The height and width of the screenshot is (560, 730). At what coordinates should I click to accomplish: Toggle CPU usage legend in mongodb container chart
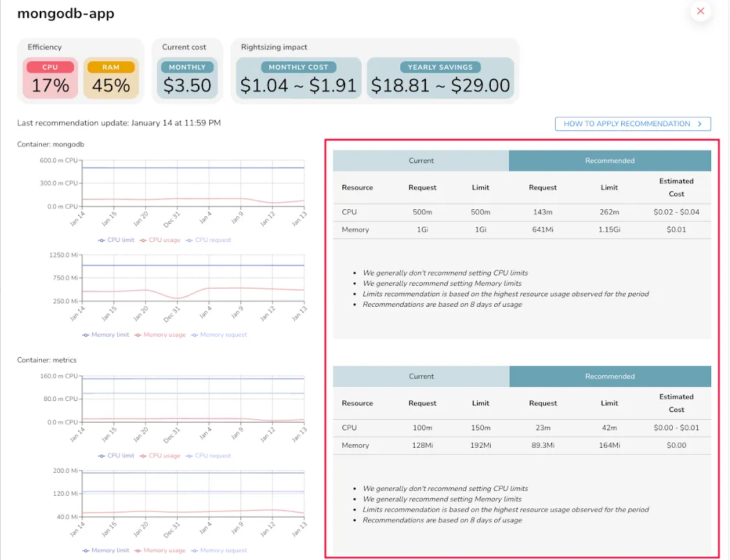tap(160, 240)
